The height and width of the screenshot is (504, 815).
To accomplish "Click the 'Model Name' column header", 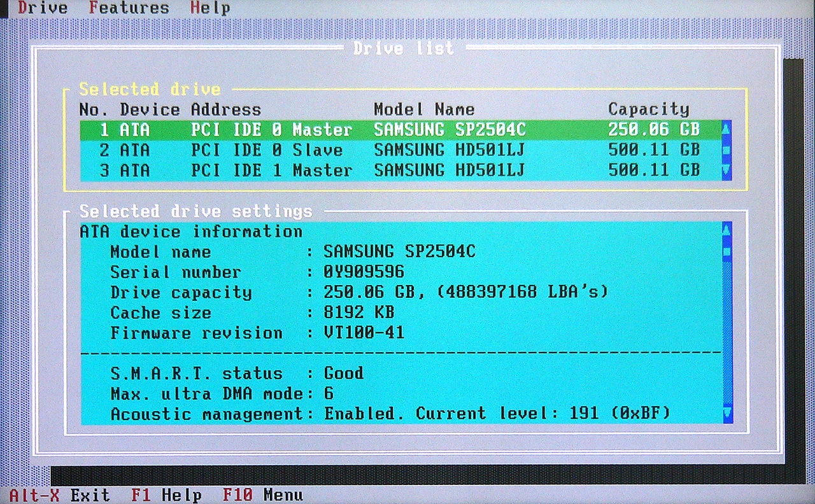I will (424, 109).
